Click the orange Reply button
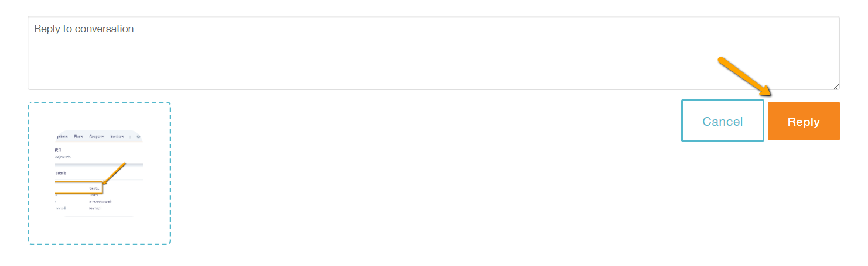 click(x=804, y=121)
